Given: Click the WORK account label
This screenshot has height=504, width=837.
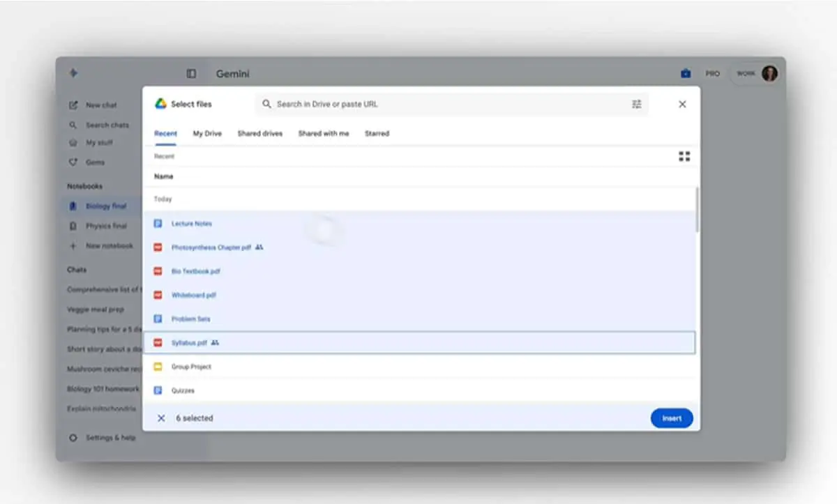Looking at the screenshot, I should pyautogui.click(x=746, y=73).
